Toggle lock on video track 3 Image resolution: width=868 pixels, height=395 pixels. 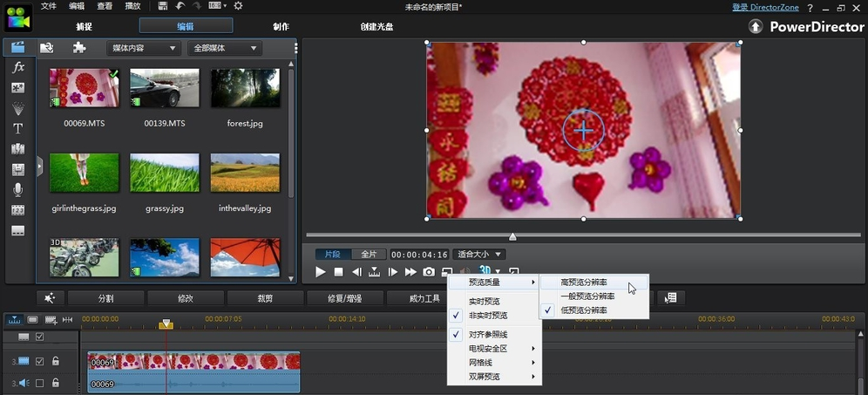tap(56, 361)
